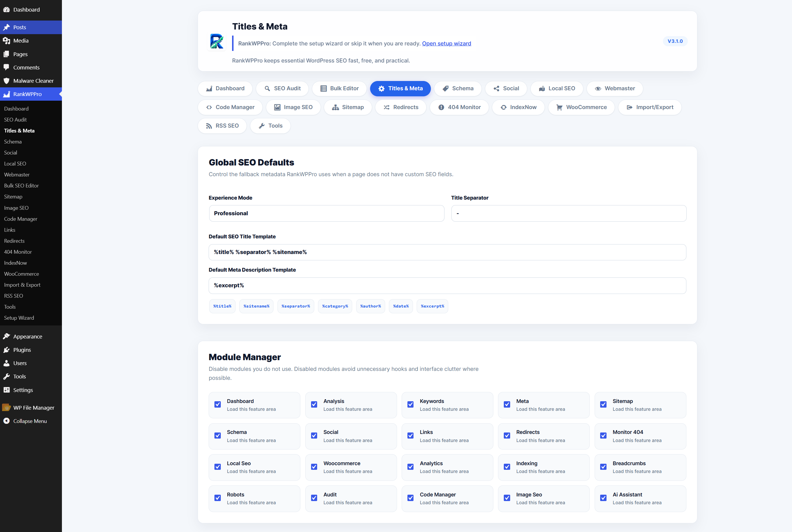Insert the %separator% variable tag
This screenshot has height=532, width=792.
(x=295, y=306)
